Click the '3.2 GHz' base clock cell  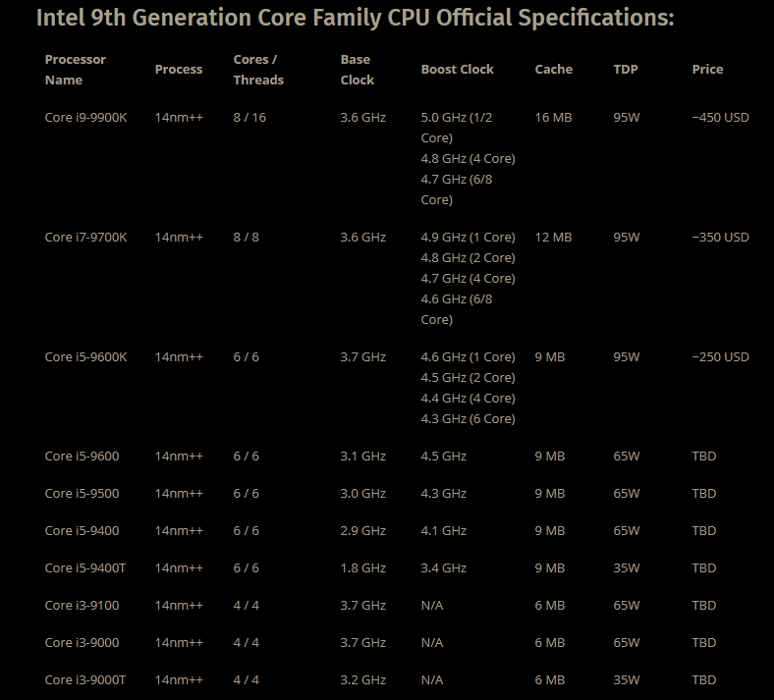pyautogui.click(x=362, y=680)
